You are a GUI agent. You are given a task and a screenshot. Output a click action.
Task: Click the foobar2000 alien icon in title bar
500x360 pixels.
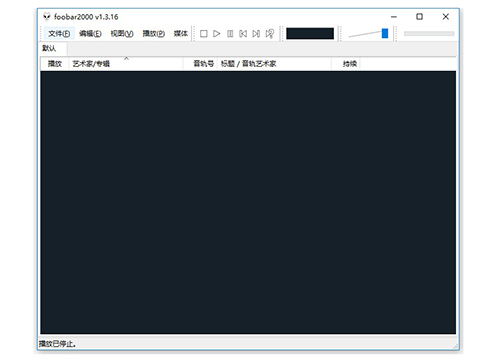47,16
